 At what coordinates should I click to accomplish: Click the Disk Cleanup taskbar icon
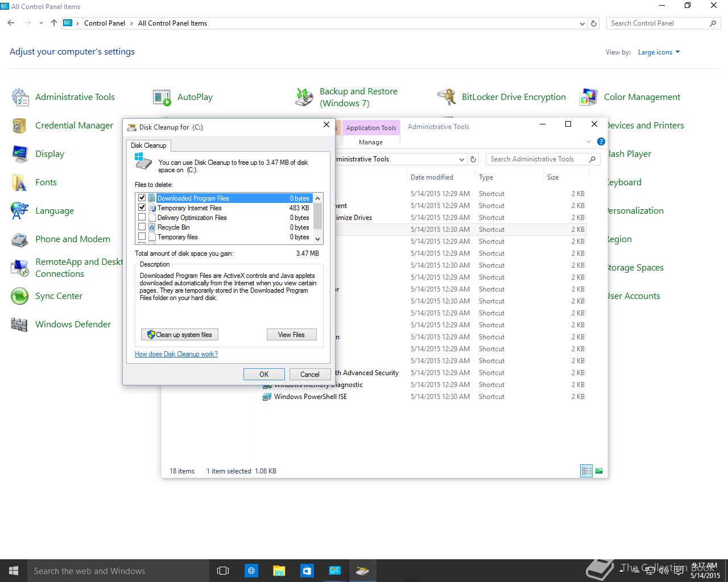pyautogui.click(x=362, y=571)
